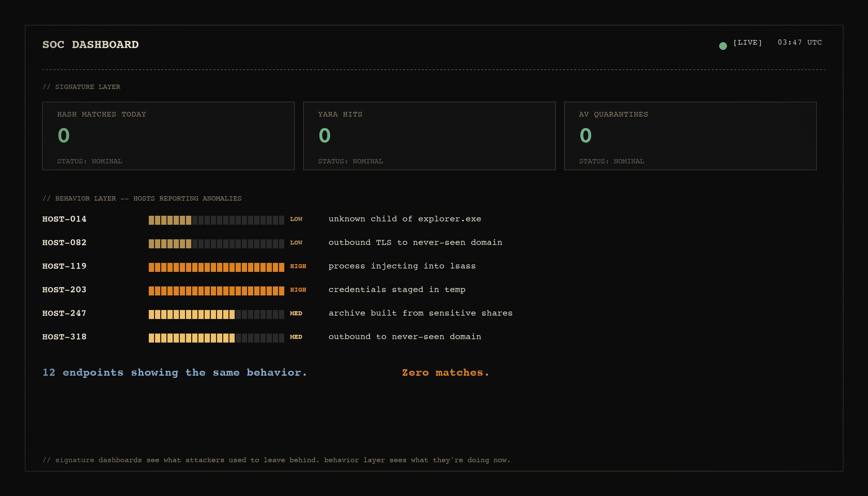Image resolution: width=868 pixels, height=496 pixels.
Task: Click the HOST-014 severity bar
Action: pyautogui.click(x=216, y=220)
